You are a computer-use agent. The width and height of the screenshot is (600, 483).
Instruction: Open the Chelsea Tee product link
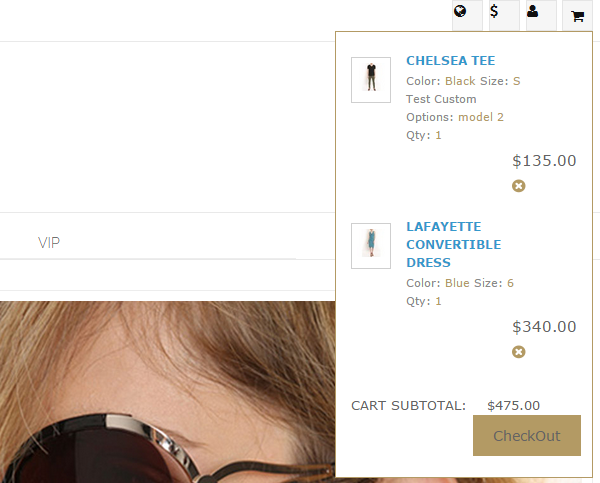click(x=450, y=60)
